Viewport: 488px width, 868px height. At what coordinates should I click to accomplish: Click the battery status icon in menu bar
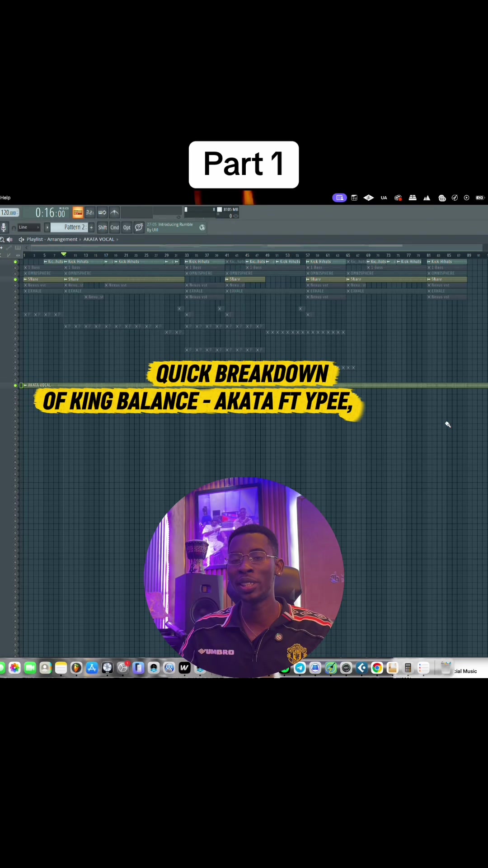coord(480,198)
